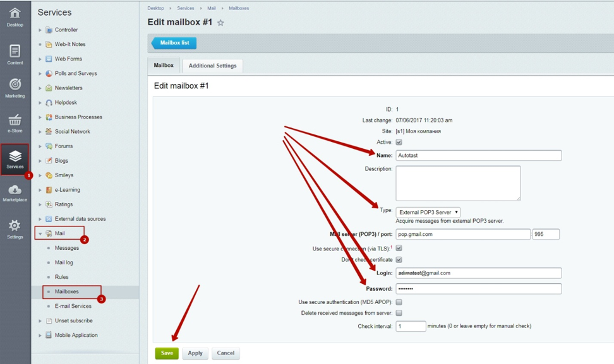Click the Mobile Application icon
Image resolution: width=614 pixels, height=364 pixels.
point(49,335)
